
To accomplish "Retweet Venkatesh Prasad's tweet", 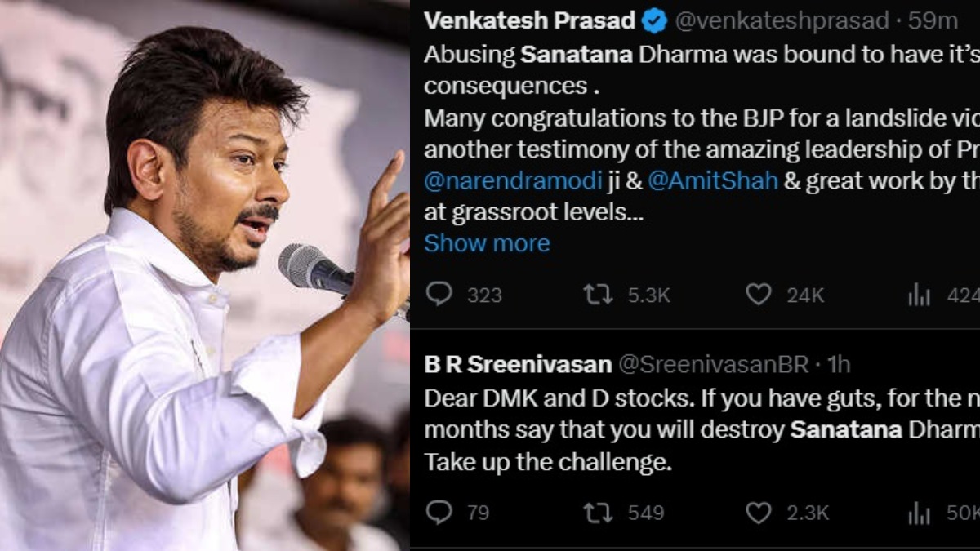I will coord(598,294).
